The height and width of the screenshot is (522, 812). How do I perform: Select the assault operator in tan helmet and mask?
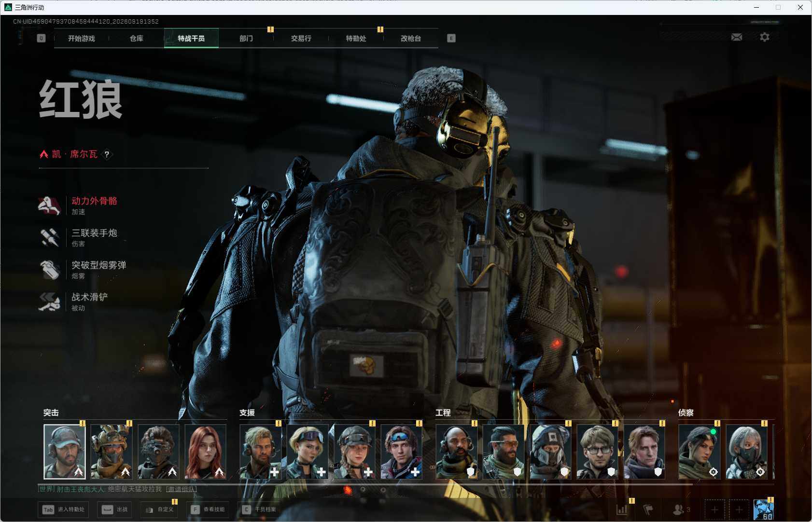[112, 452]
